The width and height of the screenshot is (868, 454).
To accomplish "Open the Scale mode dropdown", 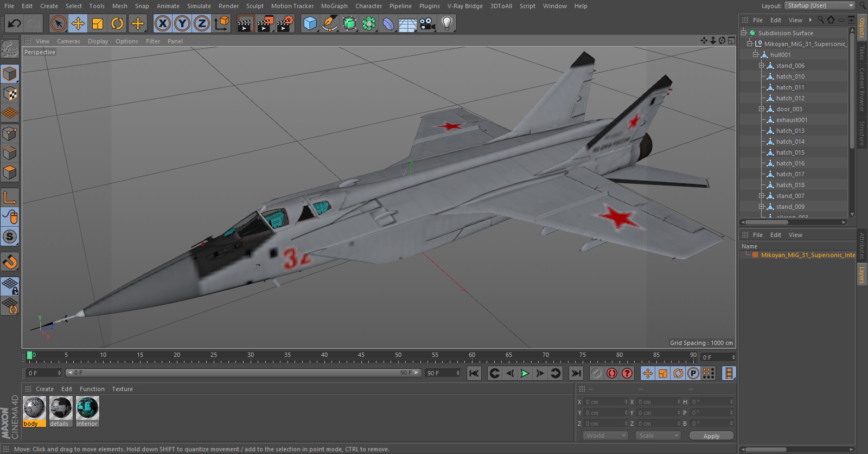I will point(658,436).
